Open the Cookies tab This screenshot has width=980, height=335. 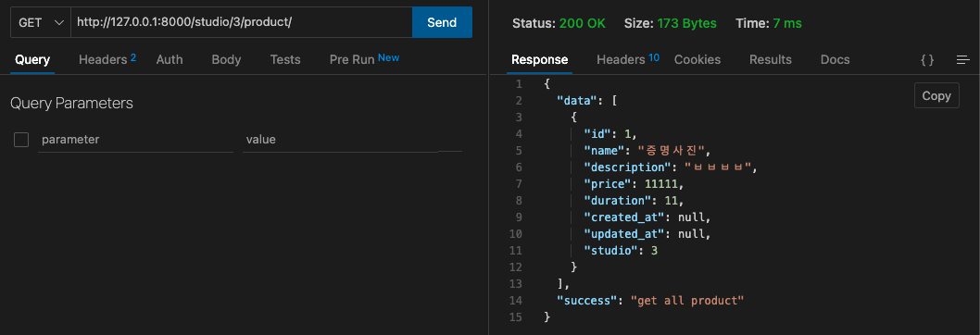pos(697,59)
